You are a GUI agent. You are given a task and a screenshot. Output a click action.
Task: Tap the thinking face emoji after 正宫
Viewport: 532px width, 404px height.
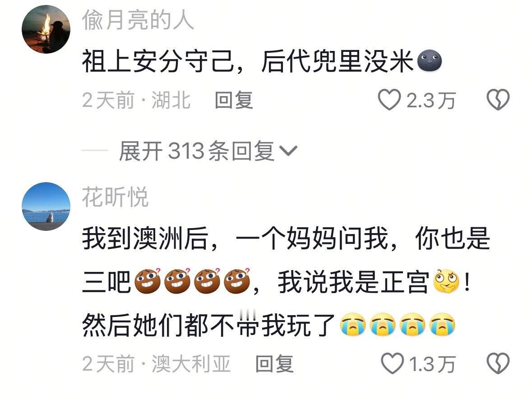[447, 281]
